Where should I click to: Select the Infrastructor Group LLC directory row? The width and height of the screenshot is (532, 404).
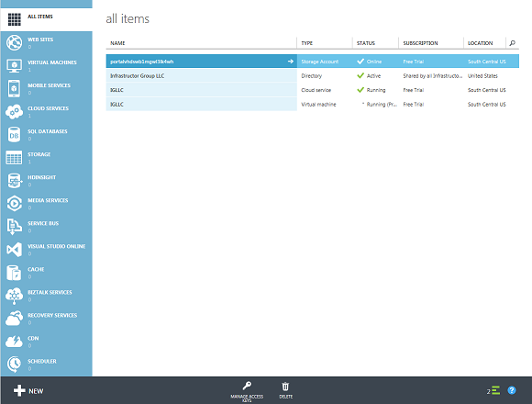(x=313, y=75)
